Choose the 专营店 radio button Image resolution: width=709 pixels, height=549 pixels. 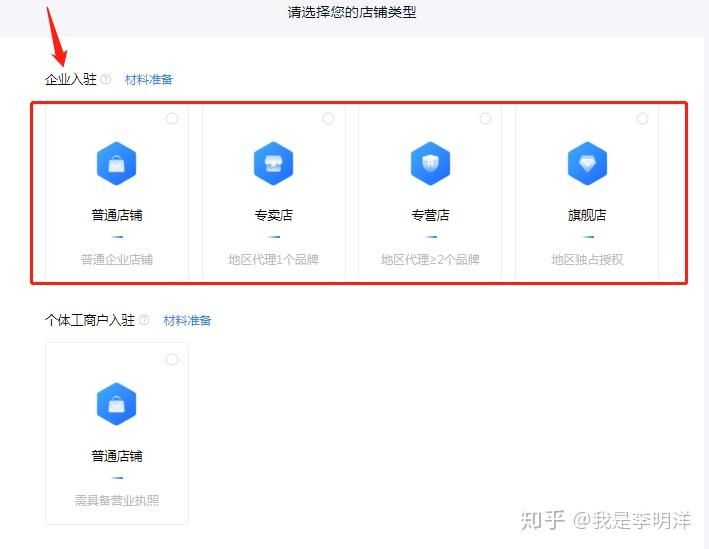click(485, 118)
